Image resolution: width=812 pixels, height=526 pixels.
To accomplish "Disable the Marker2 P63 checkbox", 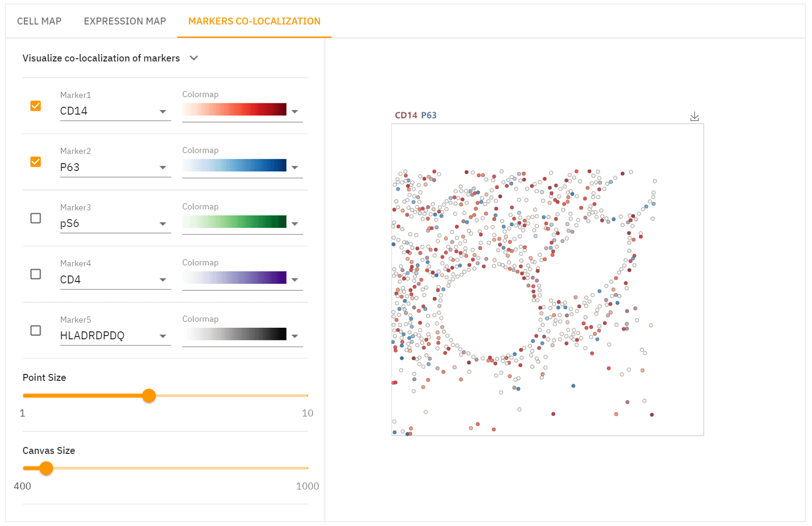I will 36,162.
